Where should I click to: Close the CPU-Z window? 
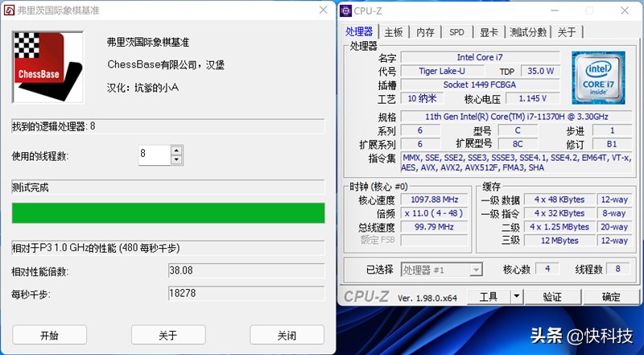[x=625, y=10]
